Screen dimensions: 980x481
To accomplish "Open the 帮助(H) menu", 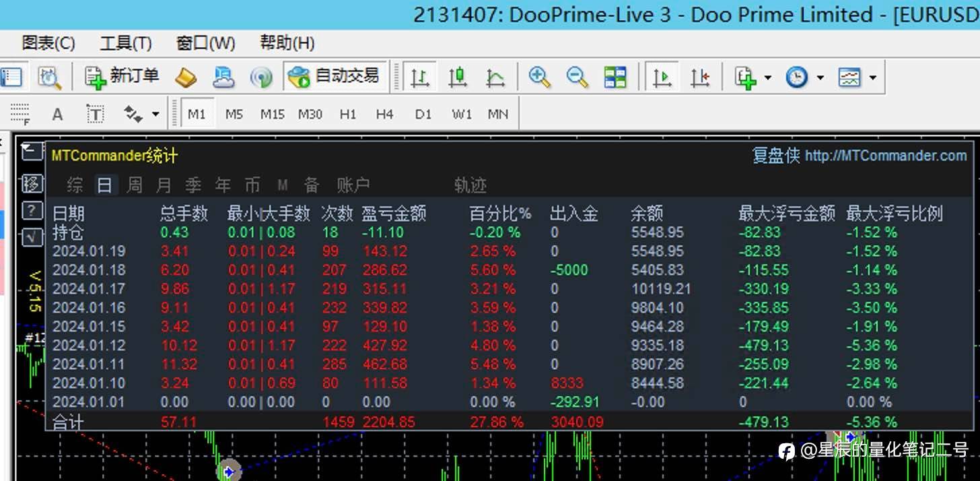I will click(x=287, y=44).
